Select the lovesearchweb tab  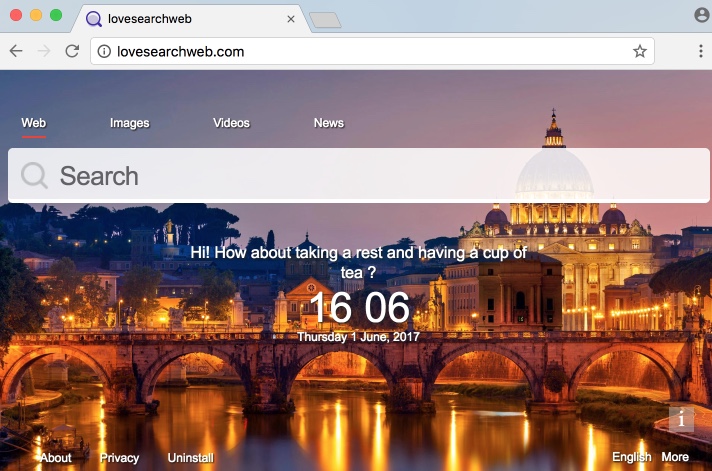[191, 19]
